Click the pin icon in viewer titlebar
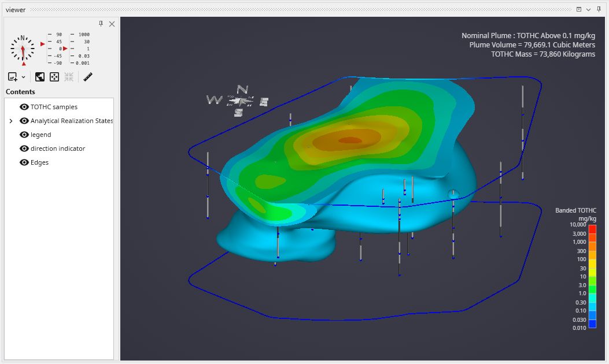Screen dimensions: 609x364 (598, 10)
